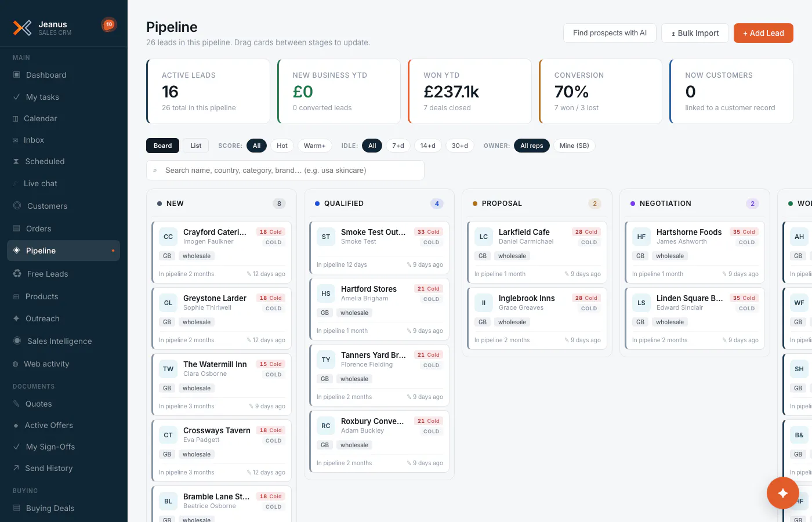Select the Products grid icon
Image resolution: width=812 pixels, height=522 pixels.
16,296
